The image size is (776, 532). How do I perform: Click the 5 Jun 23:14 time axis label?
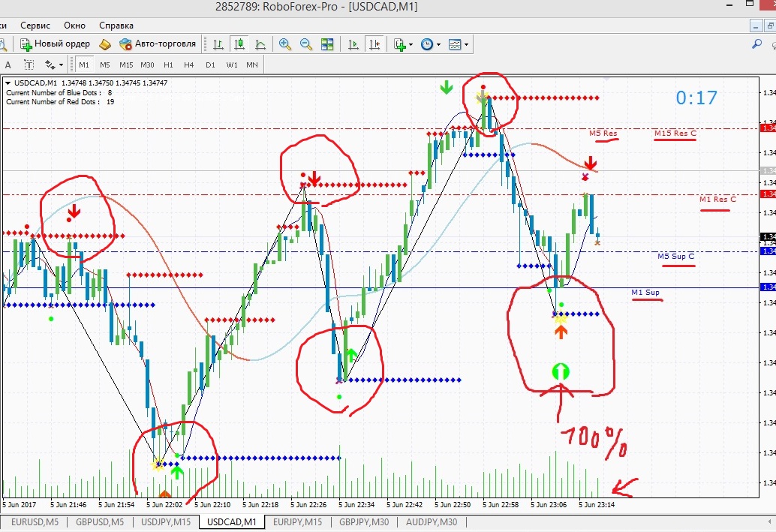point(597,505)
